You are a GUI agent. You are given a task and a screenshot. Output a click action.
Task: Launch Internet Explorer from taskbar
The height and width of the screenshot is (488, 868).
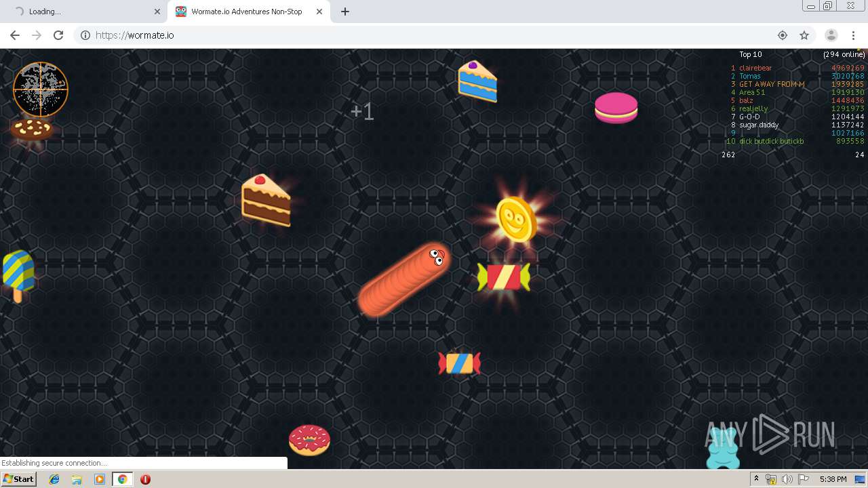click(x=54, y=479)
